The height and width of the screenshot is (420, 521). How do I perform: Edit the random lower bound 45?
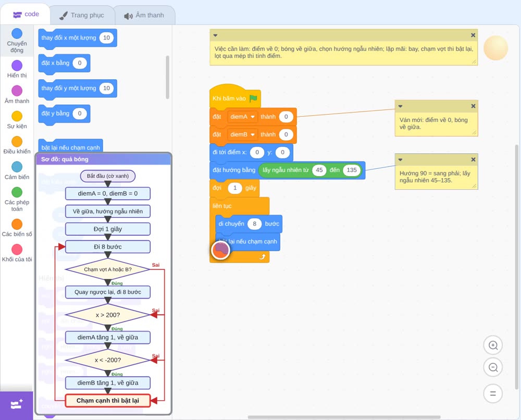(319, 170)
